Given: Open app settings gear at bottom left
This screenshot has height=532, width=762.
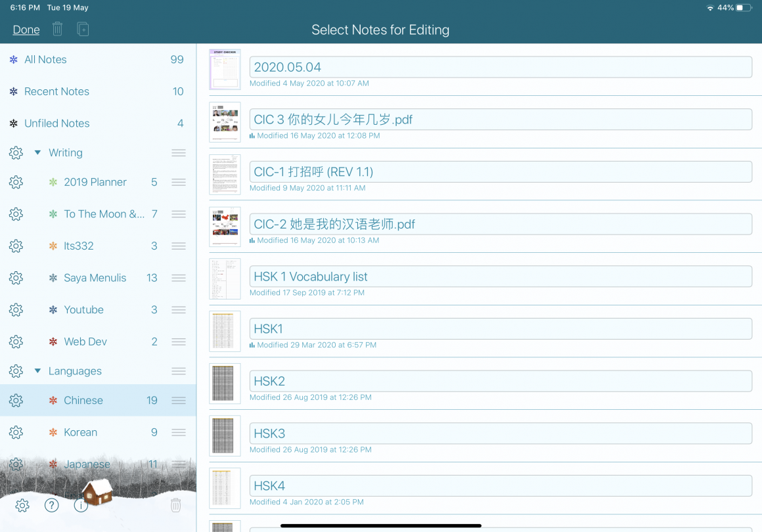Looking at the screenshot, I should point(22,505).
